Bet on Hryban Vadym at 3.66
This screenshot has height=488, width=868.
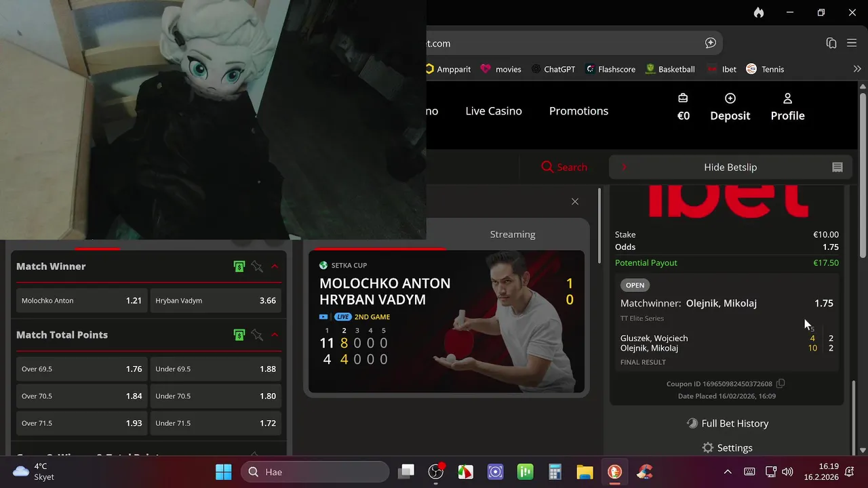tap(216, 300)
